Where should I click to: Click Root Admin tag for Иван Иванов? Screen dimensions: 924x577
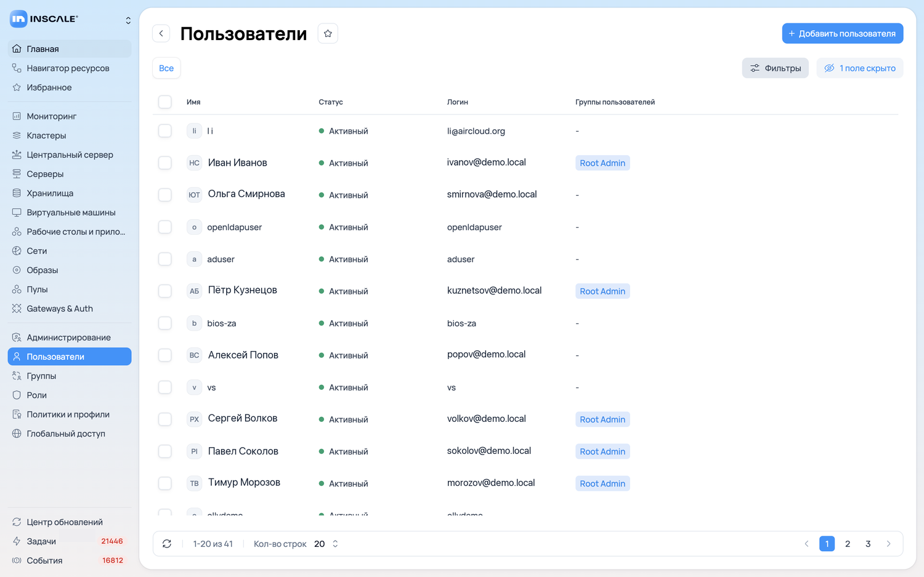coord(602,163)
